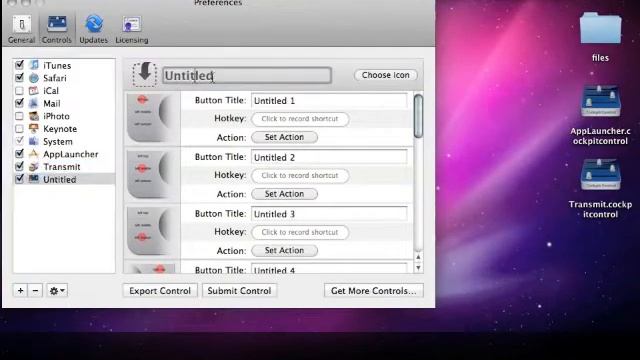Click the Untitled control icon in the list

pos(34,179)
